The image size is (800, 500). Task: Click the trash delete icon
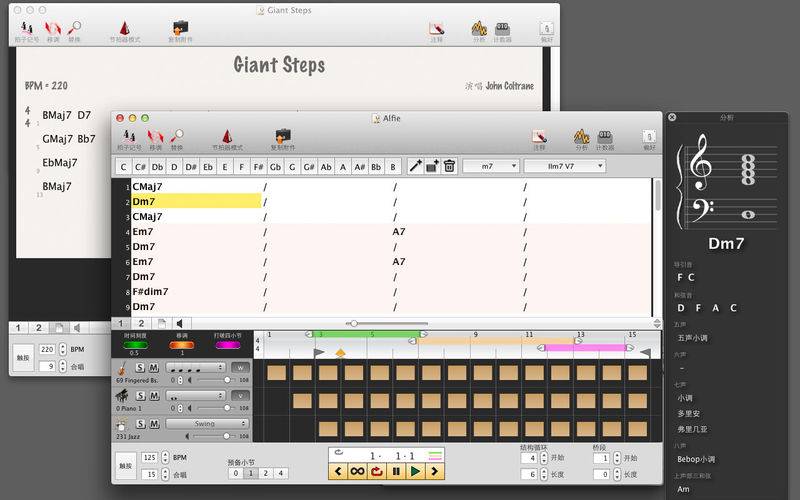[x=449, y=166]
